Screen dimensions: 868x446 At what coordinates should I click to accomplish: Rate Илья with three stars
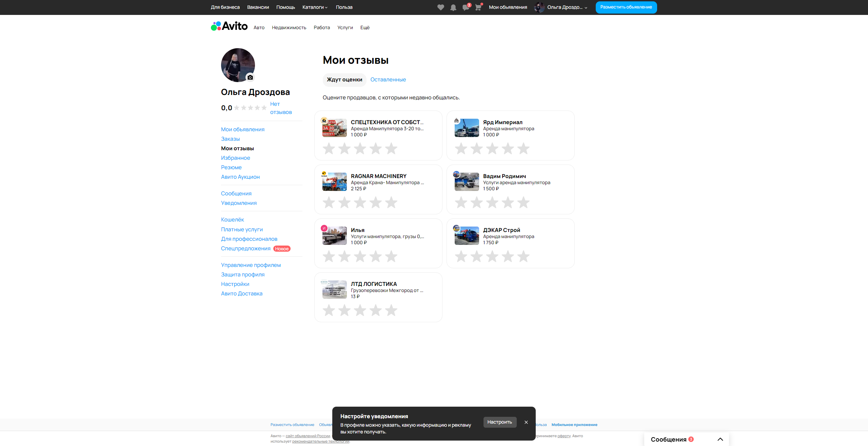(360, 256)
